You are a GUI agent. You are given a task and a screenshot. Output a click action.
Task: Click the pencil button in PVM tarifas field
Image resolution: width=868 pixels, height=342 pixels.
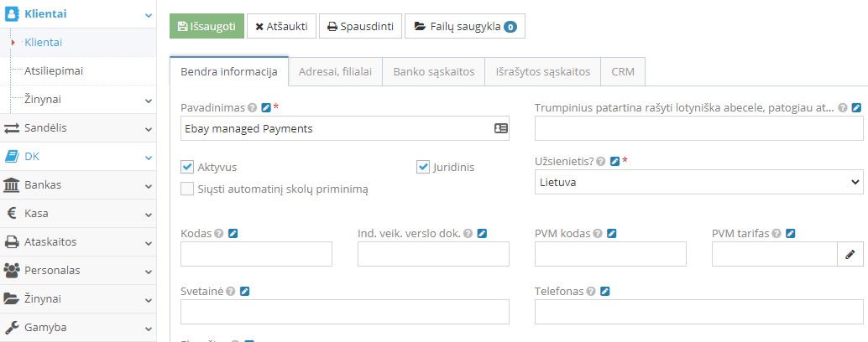point(850,254)
